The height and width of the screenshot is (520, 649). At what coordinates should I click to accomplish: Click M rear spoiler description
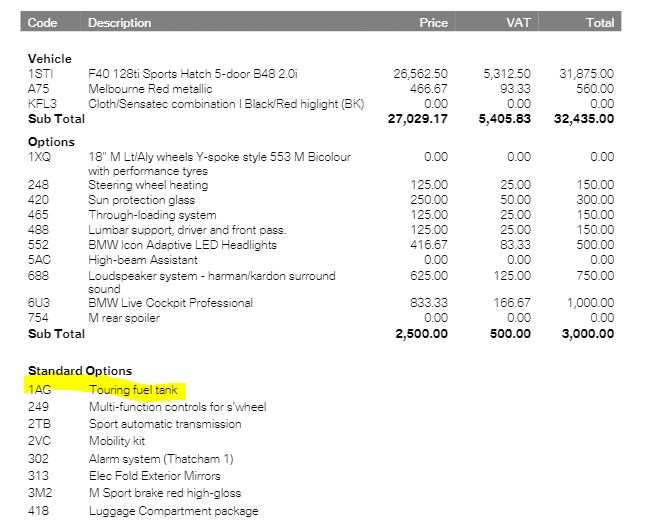click(x=124, y=318)
